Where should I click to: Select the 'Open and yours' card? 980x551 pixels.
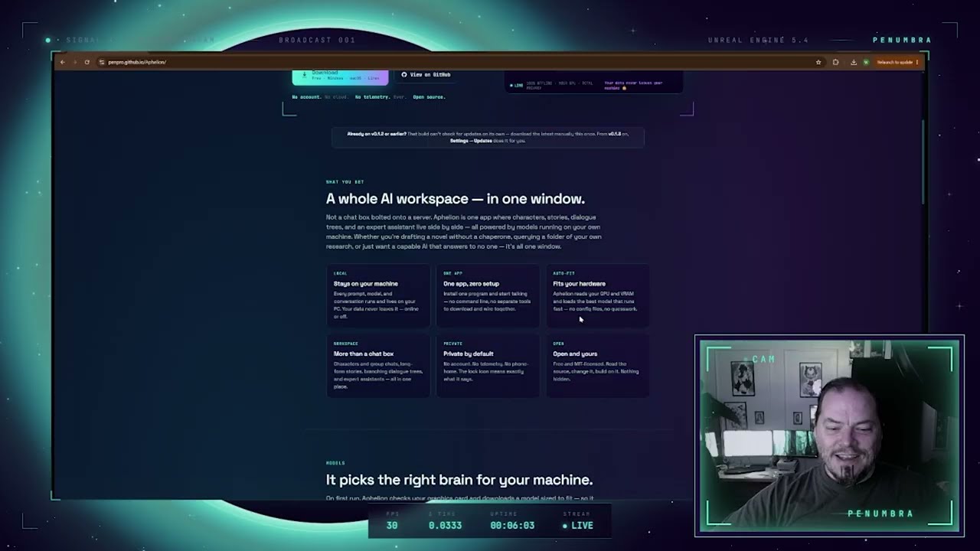tap(598, 367)
